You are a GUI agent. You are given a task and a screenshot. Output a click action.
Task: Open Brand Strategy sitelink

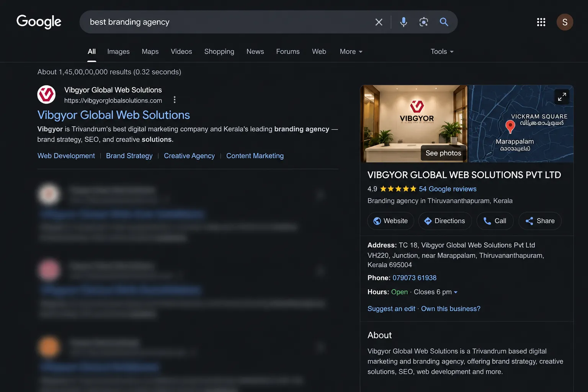point(129,156)
